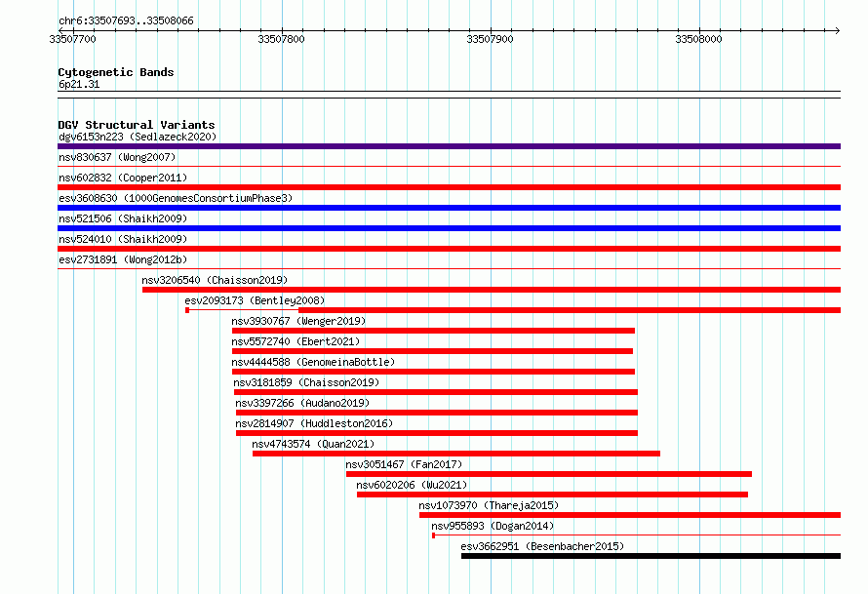Viewport: 868px width, 594px height.
Task: Open esv3662951 (Besenbacher2015) label
Action: coord(542,546)
